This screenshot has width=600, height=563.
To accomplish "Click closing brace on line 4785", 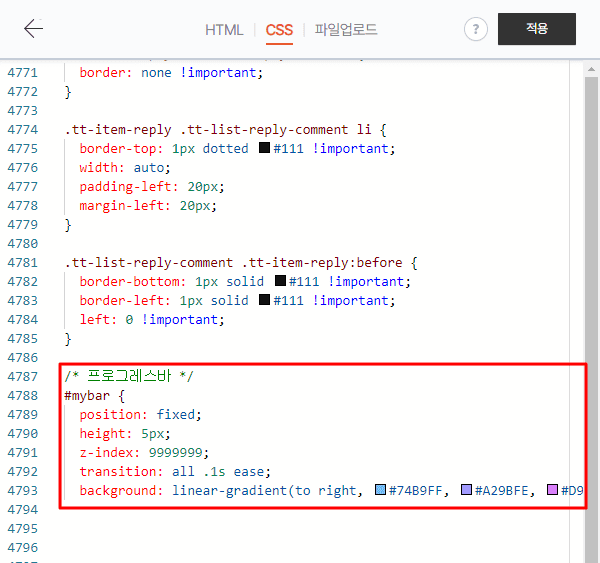I will pos(68,339).
